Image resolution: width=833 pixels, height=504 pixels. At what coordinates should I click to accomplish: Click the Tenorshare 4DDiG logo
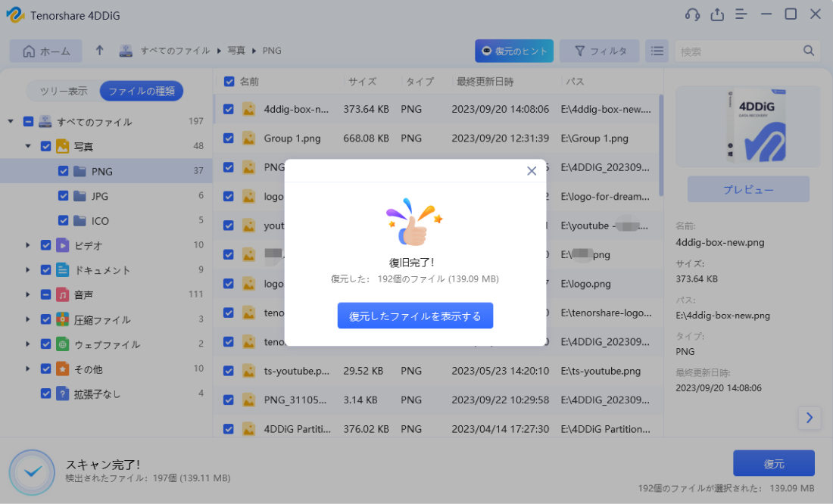pyautogui.click(x=15, y=15)
